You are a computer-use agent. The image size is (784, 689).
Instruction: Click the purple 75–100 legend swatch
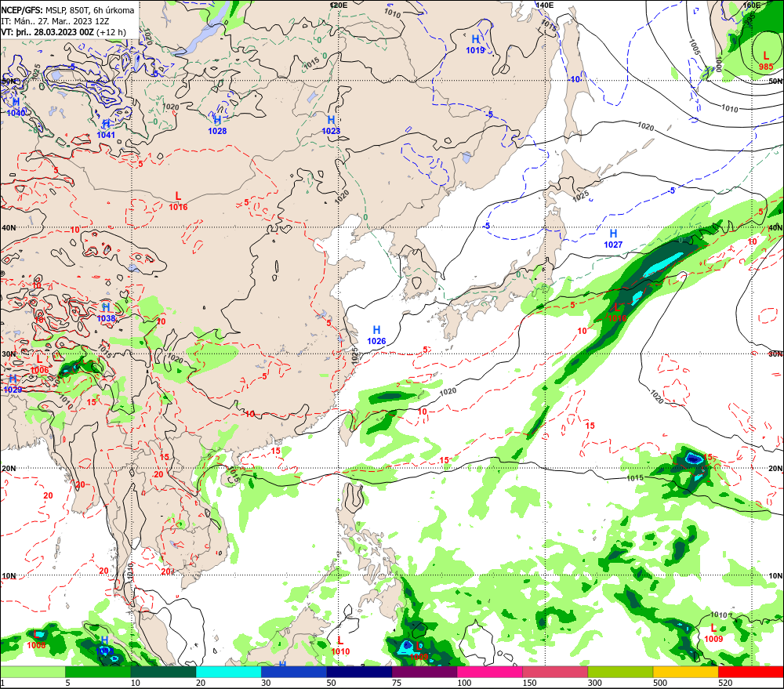click(x=424, y=672)
